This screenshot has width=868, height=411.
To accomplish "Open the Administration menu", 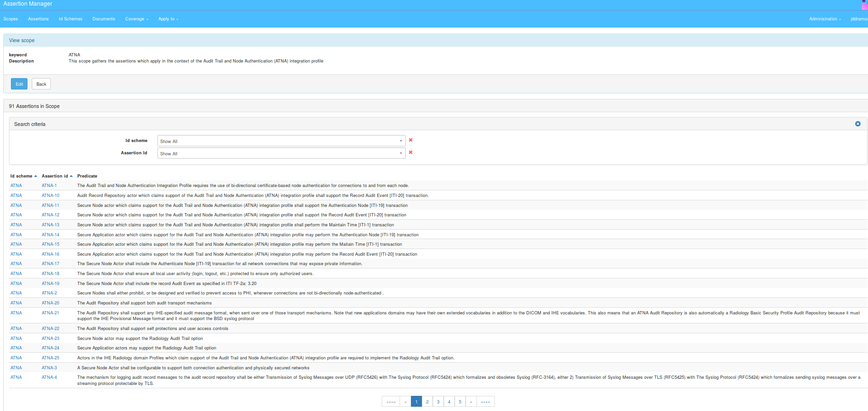I will pyautogui.click(x=824, y=19).
